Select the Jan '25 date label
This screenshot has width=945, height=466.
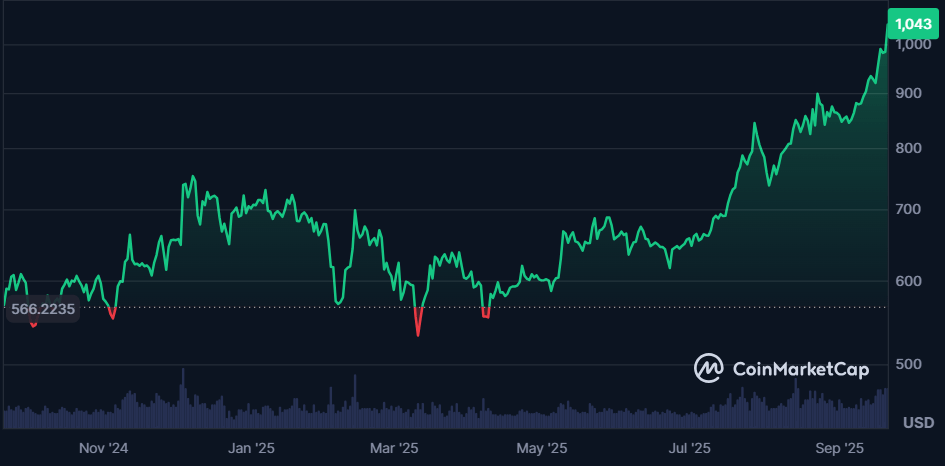pyautogui.click(x=251, y=447)
